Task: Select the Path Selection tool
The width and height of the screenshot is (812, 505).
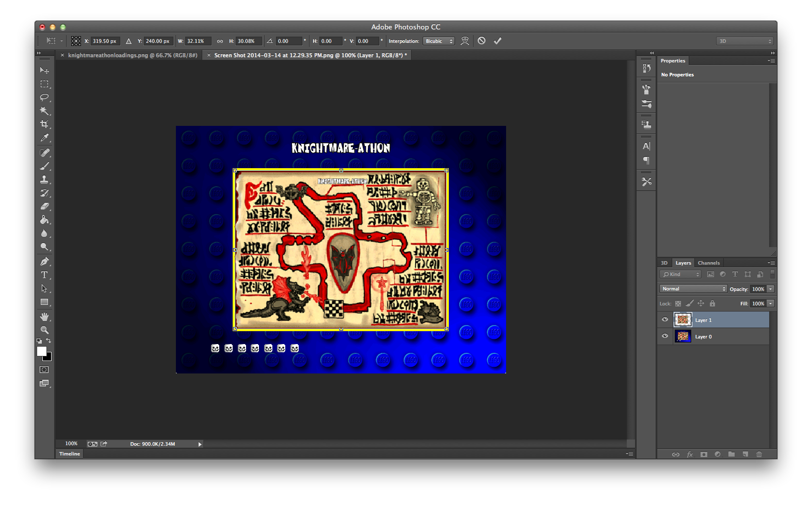Action: point(44,288)
